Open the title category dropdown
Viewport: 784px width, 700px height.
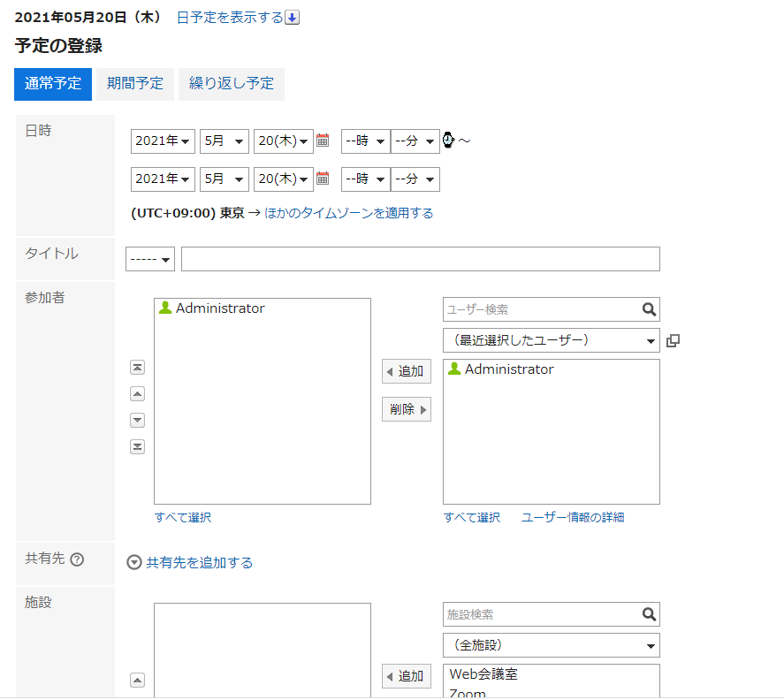click(x=150, y=260)
